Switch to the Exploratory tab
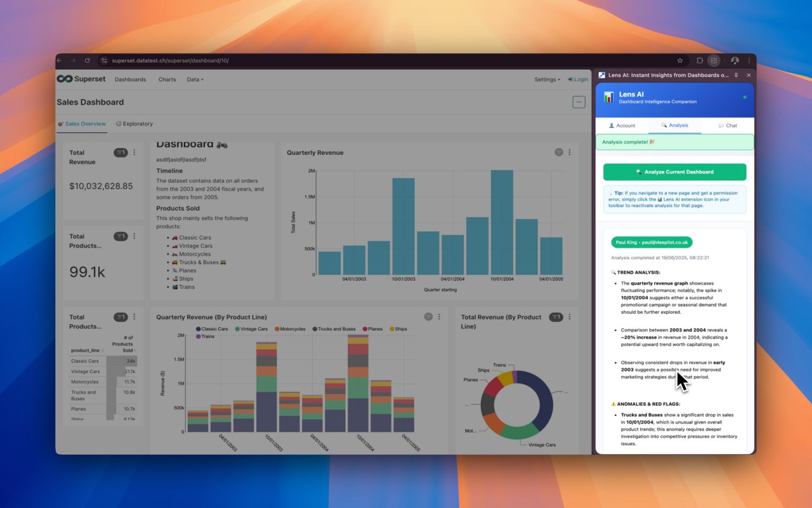This screenshot has width=812, height=508. 134,124
